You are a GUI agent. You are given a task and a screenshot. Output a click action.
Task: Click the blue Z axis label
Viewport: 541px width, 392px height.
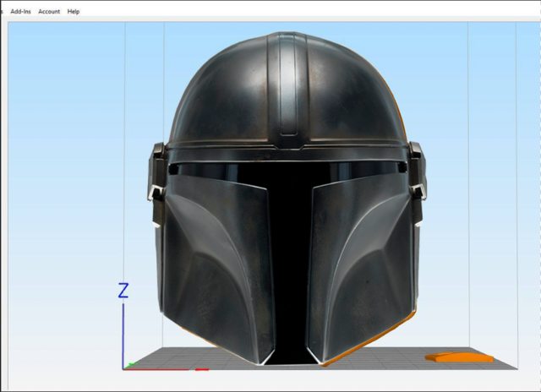point(123,291)
